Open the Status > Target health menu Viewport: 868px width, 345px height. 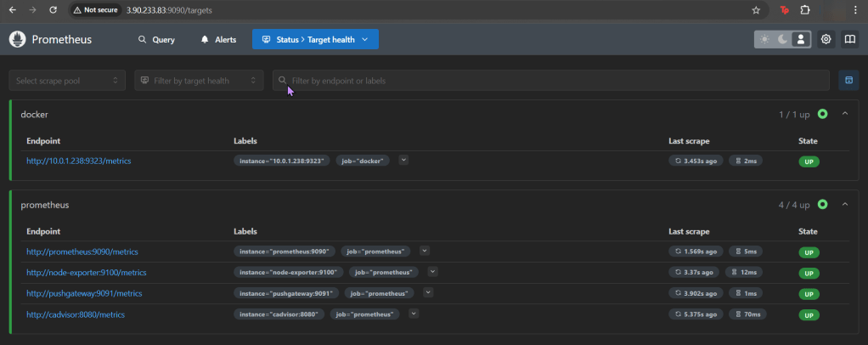pos(315,40)
